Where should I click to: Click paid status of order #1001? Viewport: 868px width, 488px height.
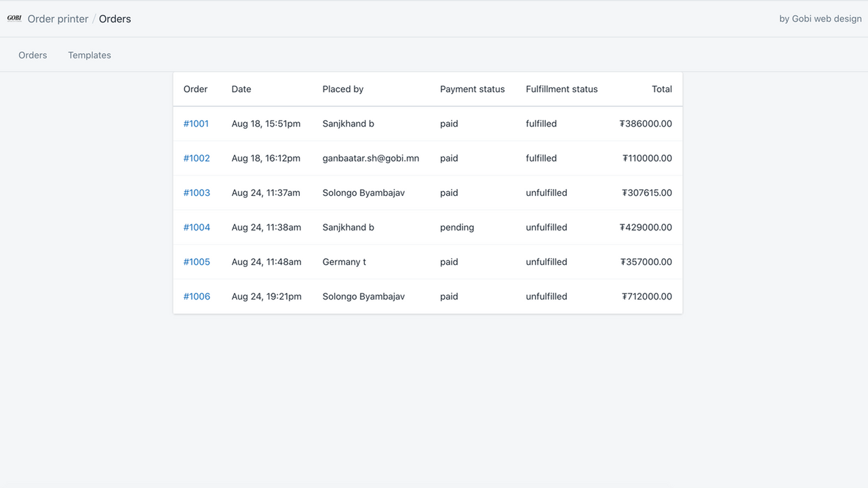point(449,123)
